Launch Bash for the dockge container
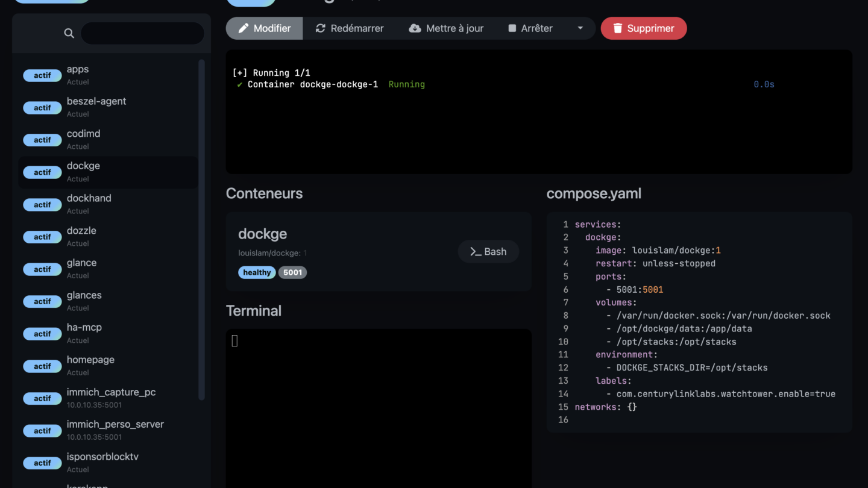868x488 pixels. 488,251
